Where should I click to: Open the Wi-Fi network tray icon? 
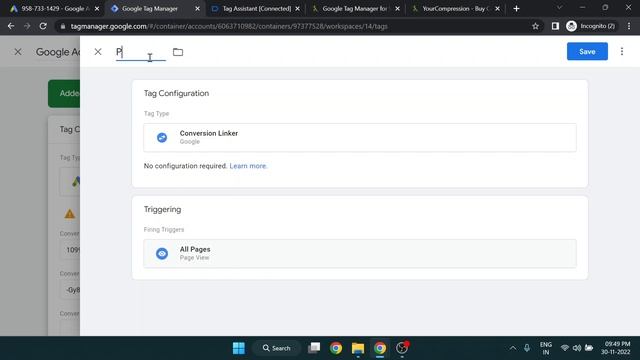coord(565,348)
